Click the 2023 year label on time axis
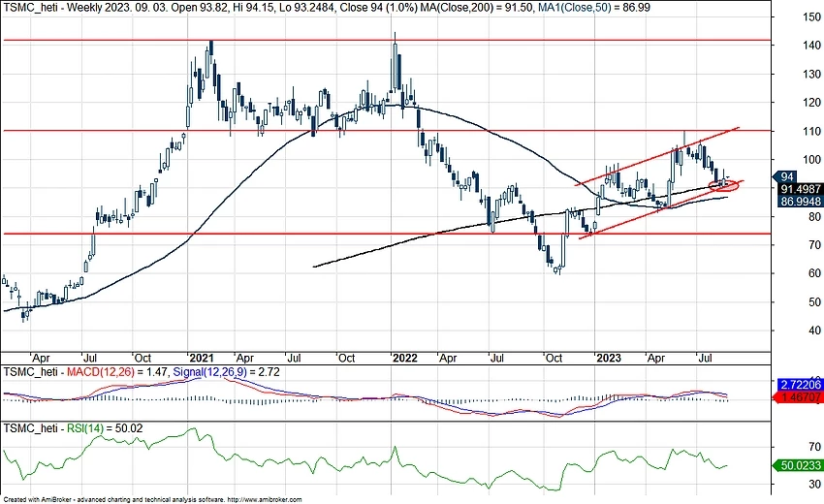The height and width of the screenshot is (504, 824). 609,359
